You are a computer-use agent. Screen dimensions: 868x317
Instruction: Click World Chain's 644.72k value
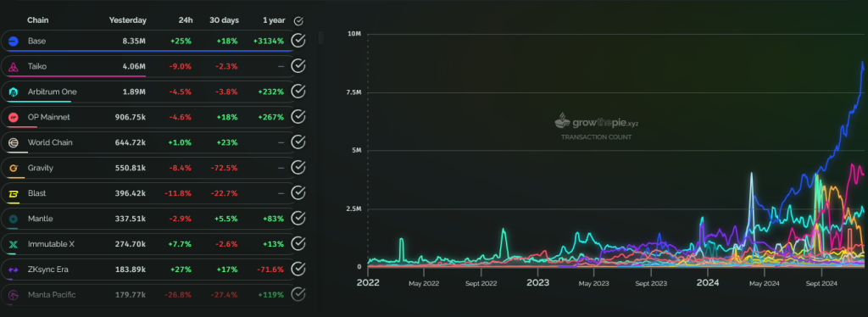point(130,142)
